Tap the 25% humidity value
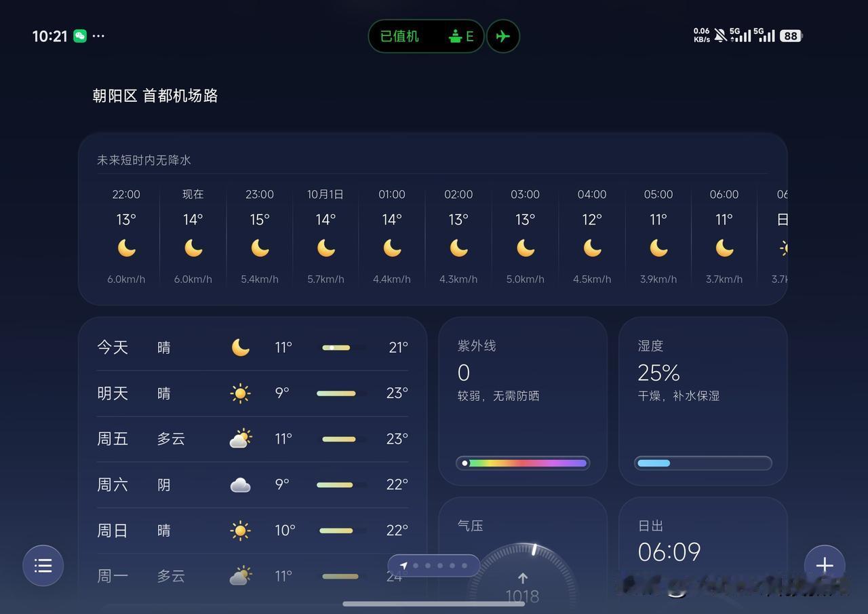 tap(658, 372)
